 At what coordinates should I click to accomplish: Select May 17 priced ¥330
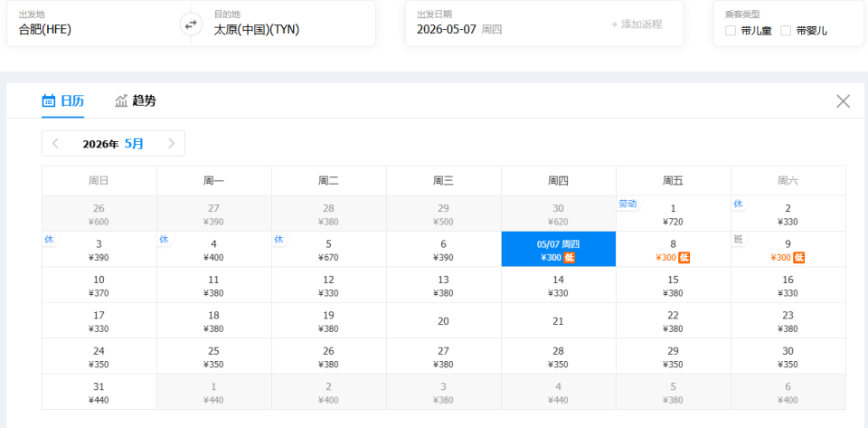coord(99,320)
